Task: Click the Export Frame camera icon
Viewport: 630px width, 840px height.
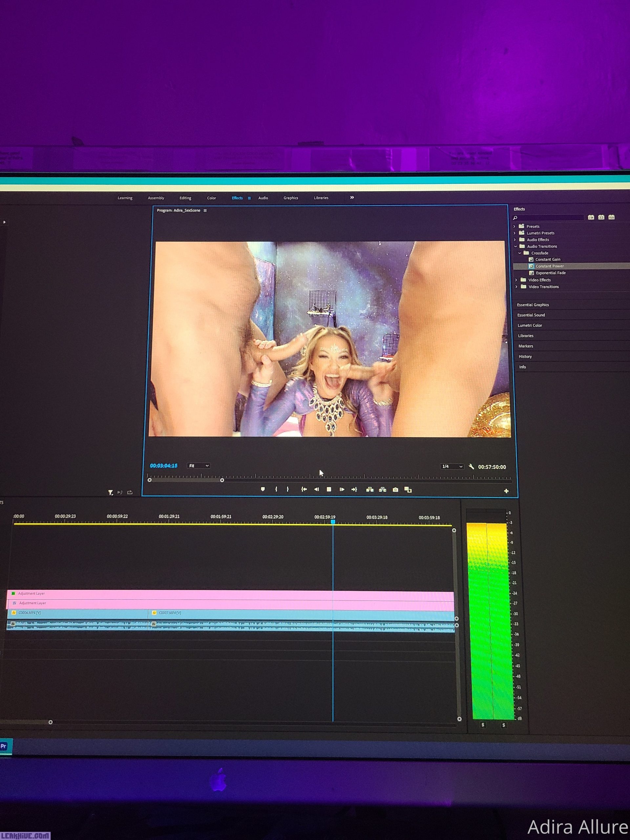Action: [x=395, y=490]
